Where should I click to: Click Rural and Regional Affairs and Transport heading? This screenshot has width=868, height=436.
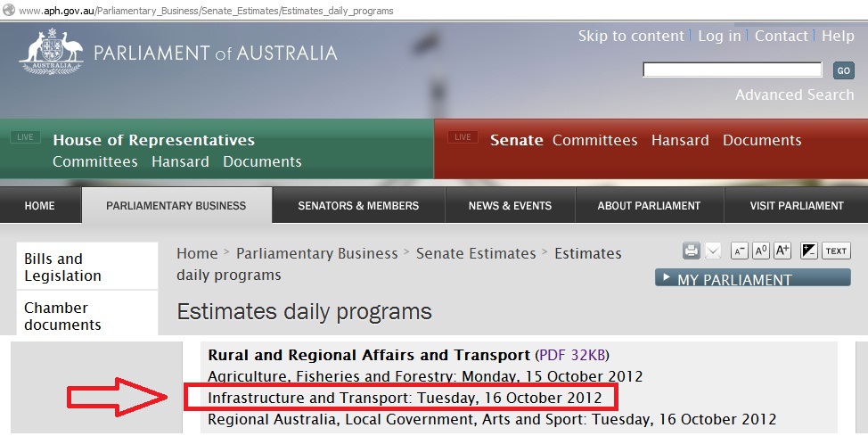pos(369,355)
